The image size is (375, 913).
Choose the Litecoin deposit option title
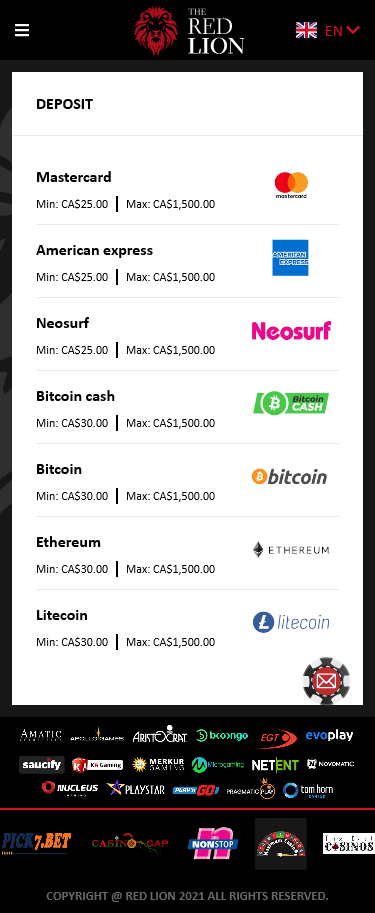[x=62, y=615]
